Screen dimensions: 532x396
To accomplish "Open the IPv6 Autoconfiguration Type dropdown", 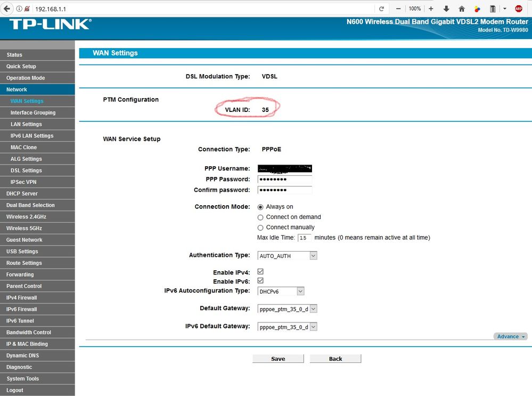I will 281,292.
